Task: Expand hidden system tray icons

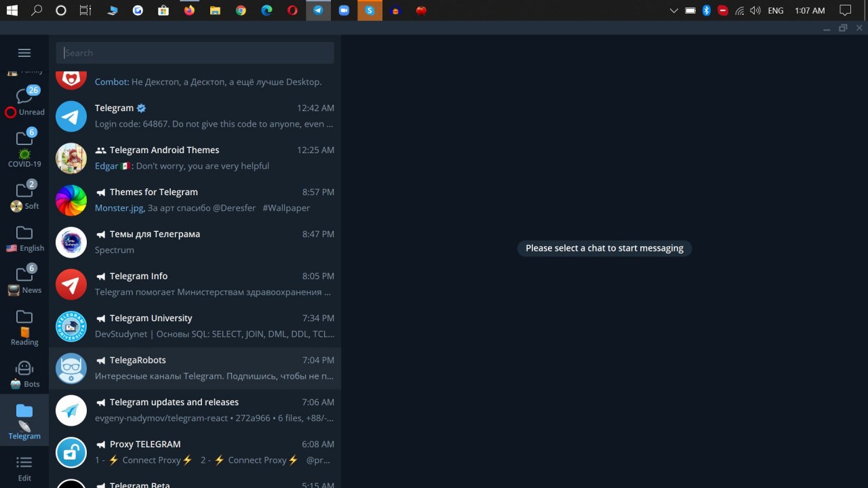Action: coord(673,10)
